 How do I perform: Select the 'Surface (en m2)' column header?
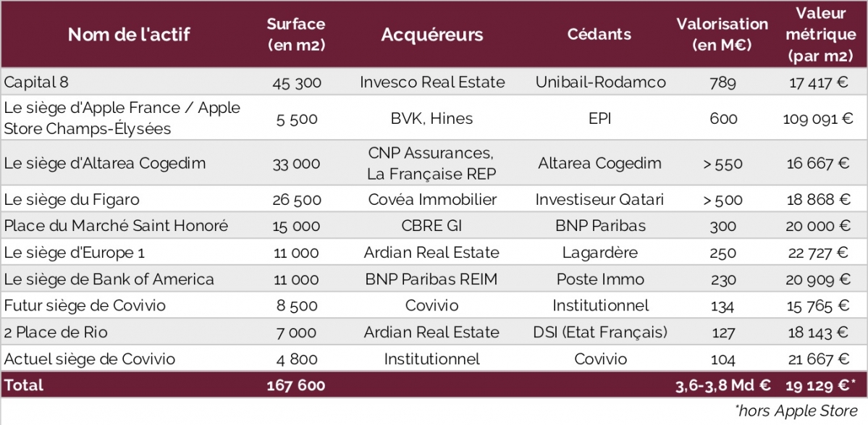(295, 35)
